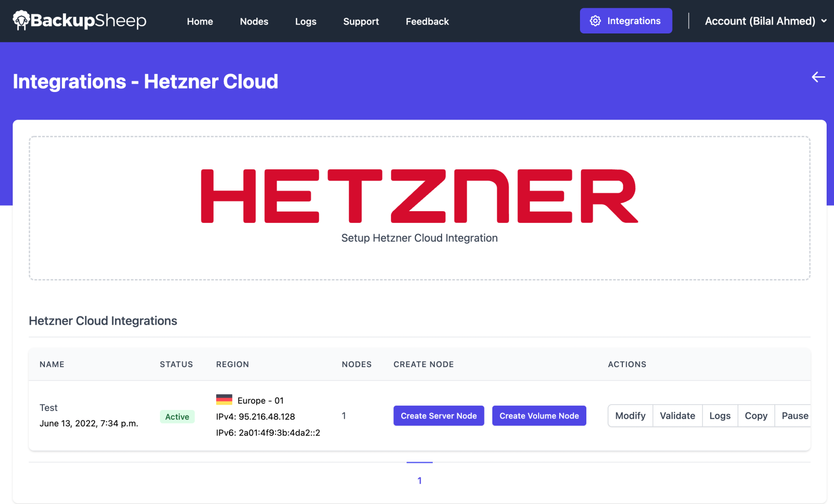The width and height of the screenshot is (834, 504).
Task: Click the BackupSheep sheep logo icon
Action: click(x=21, y=21)
